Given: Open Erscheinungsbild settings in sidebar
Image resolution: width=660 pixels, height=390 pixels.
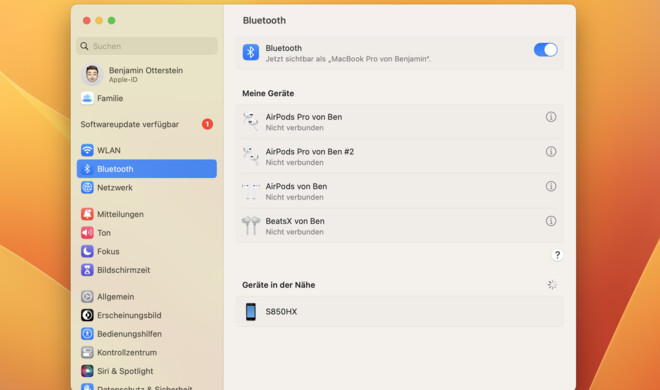Looking at the screenshot, I should coord(147,315).
